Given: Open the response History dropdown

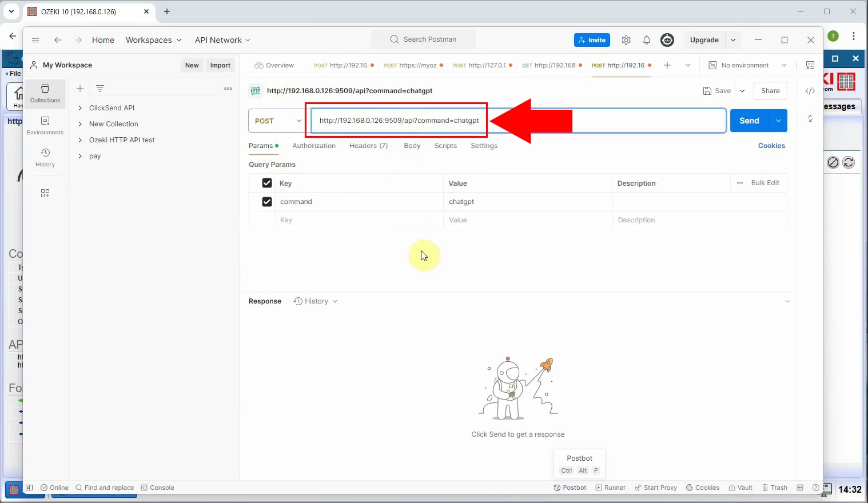Looking at the screenshot, I should (316, 301).
